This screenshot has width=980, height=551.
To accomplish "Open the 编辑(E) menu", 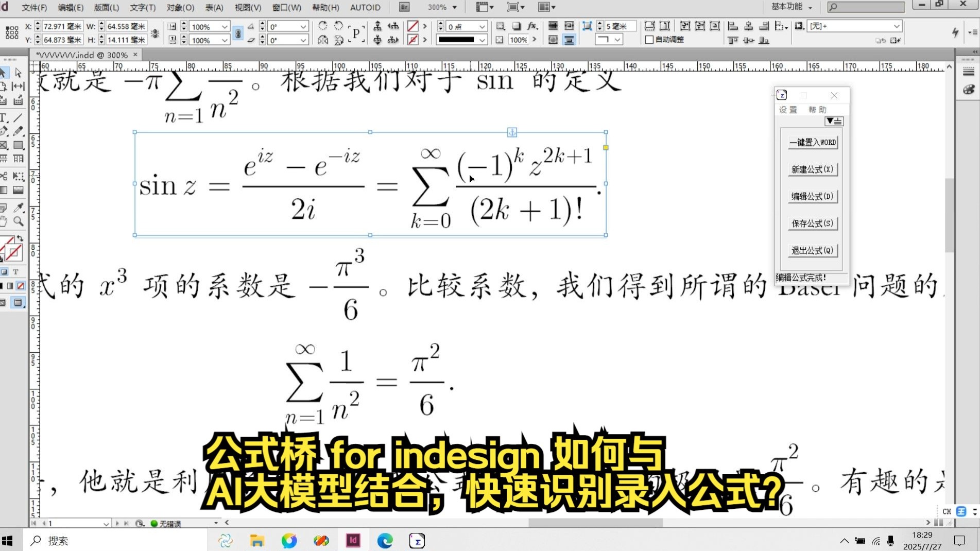I will tap(71, 7).
